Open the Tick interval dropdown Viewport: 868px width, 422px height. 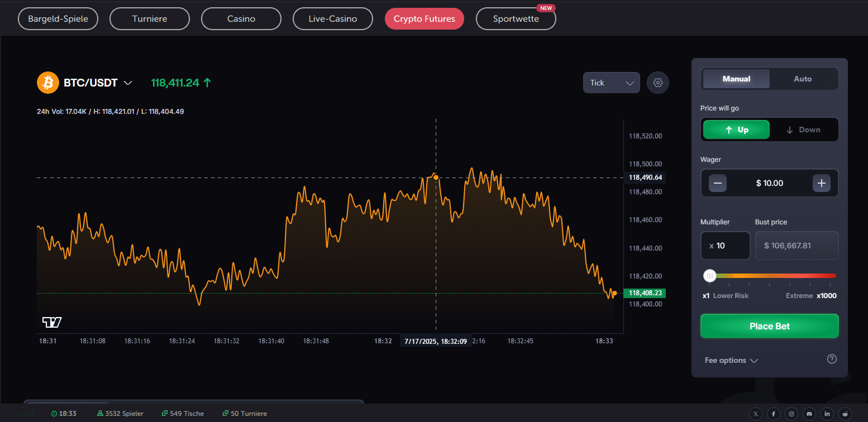pos(611,83)
